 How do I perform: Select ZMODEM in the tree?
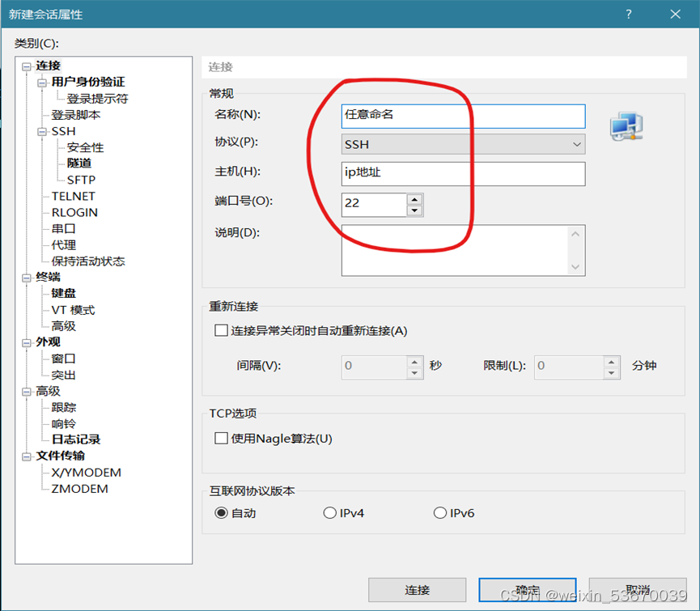point(79,489)
